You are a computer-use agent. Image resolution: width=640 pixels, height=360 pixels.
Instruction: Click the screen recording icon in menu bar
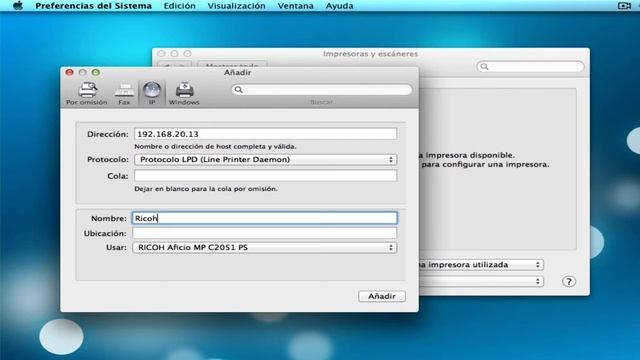pyautogui.click(x=624, y=6)
